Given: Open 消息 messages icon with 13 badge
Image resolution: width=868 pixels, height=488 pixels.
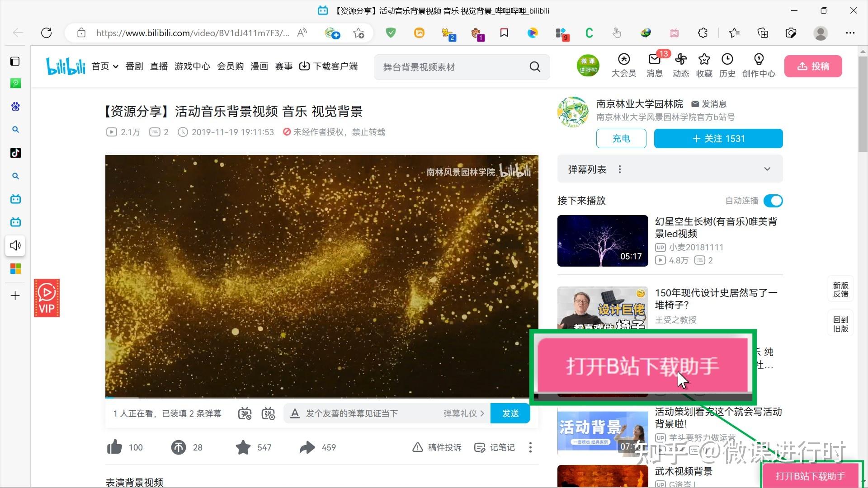Looking at the screenshot, I should [x=655, y=66].
